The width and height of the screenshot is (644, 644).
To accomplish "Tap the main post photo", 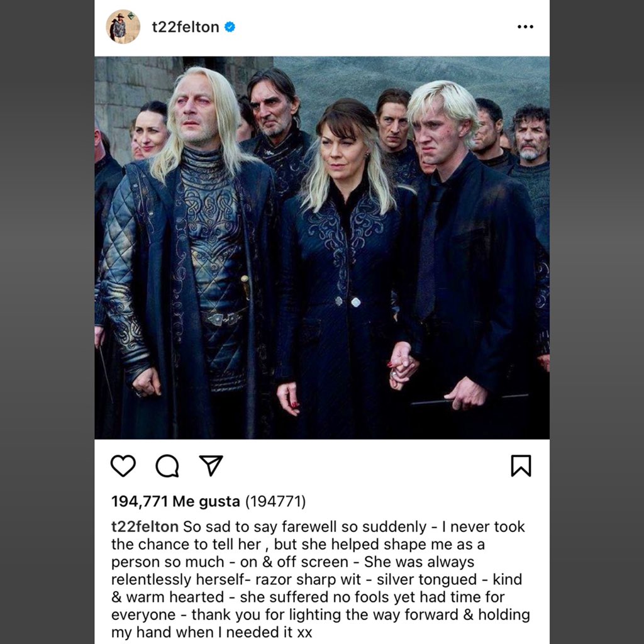I will coord(322,248).
